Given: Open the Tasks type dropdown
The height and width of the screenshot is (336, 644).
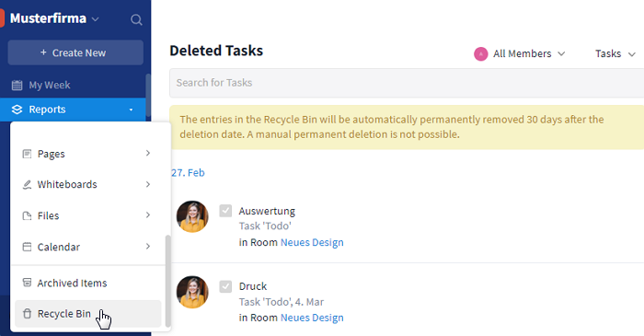Looking at the screenshot, I should click(x=615, y=53).
